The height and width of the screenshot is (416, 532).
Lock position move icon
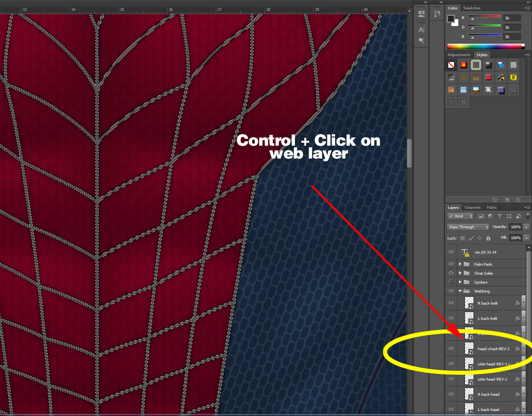click(x=480, y=238)
